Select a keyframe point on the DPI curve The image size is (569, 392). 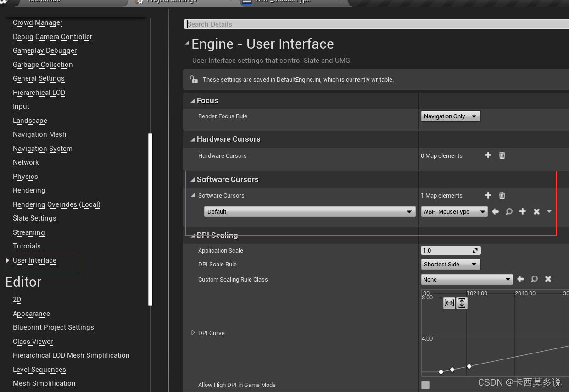click(469, 366)
